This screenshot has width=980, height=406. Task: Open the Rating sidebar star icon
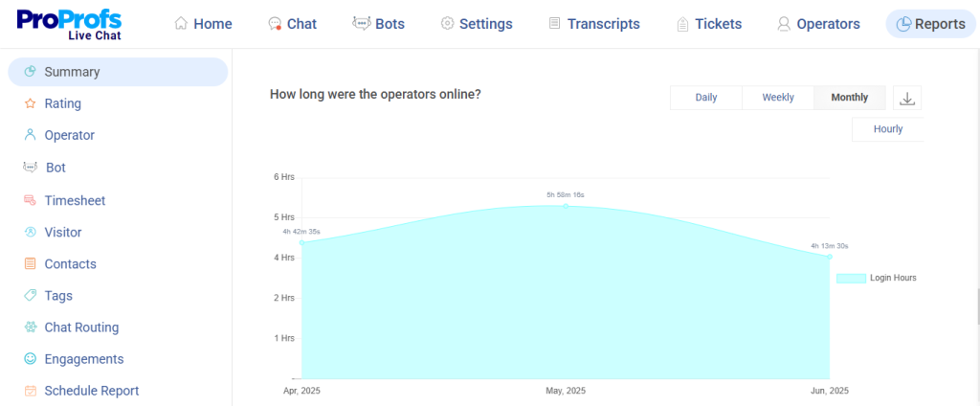pos(30,103)
